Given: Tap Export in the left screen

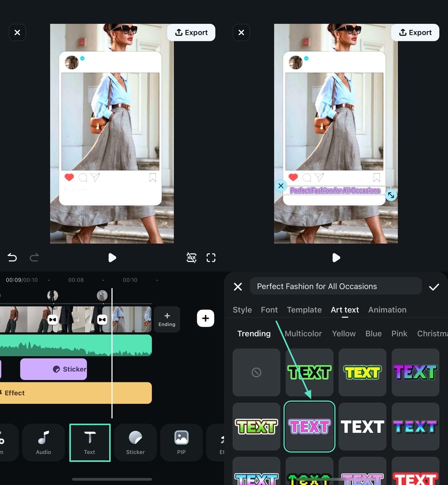Looking at the screenshot, I should [x=191, y=33].
